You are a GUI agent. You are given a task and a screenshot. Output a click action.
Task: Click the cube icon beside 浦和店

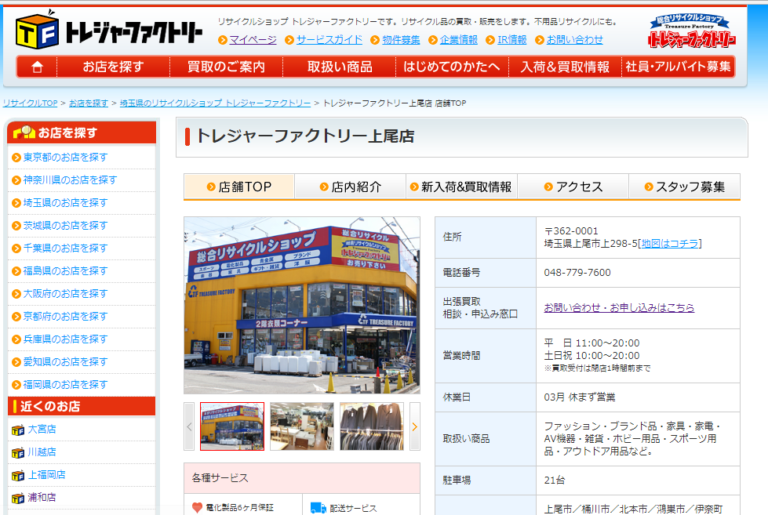pos(18,498)
